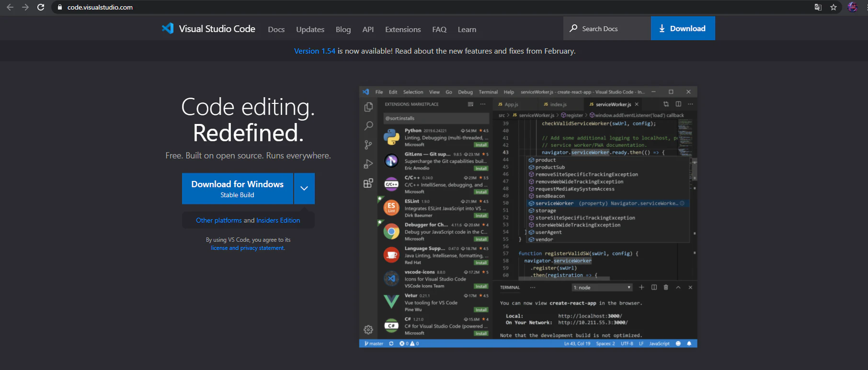The width and height of the screenshot is (868, 370).
Task: Click the trash icon in the terminal panel
Action: 666,287
